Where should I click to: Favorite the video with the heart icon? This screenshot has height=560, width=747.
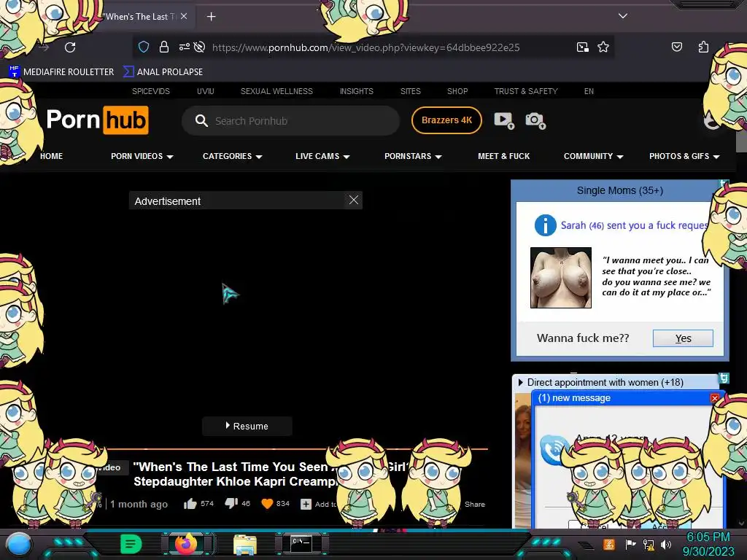coord(267,503)
